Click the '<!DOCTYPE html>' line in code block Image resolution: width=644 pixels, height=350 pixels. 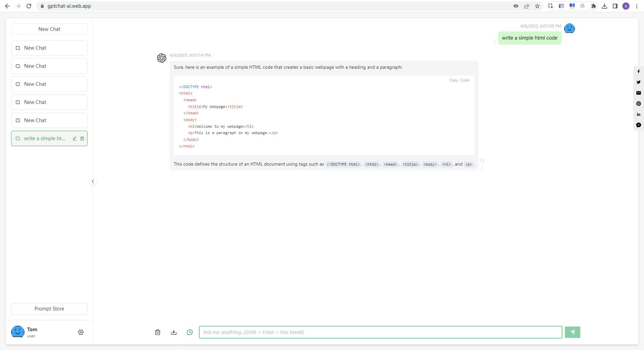(x=196, y=87)
